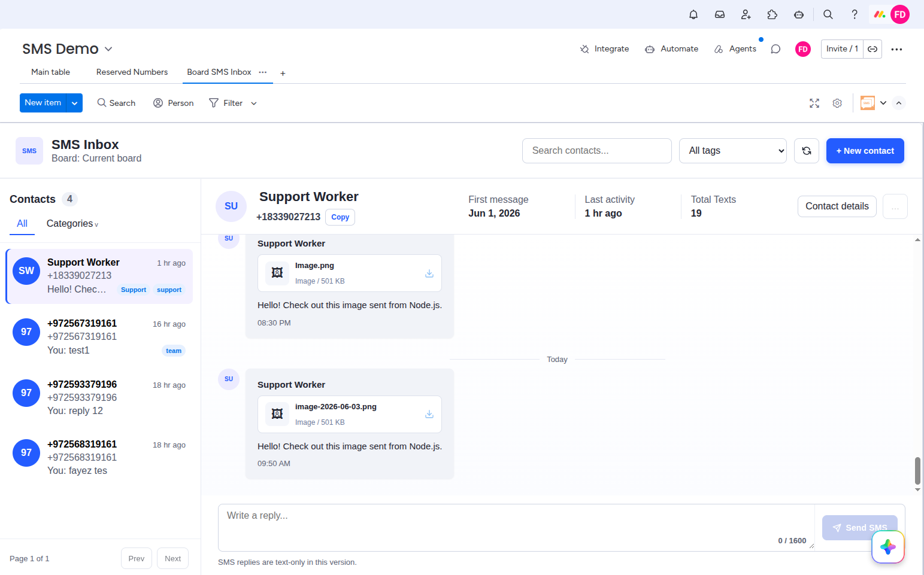Open the apps puzzle-piece icon

(x=772, y=14)
